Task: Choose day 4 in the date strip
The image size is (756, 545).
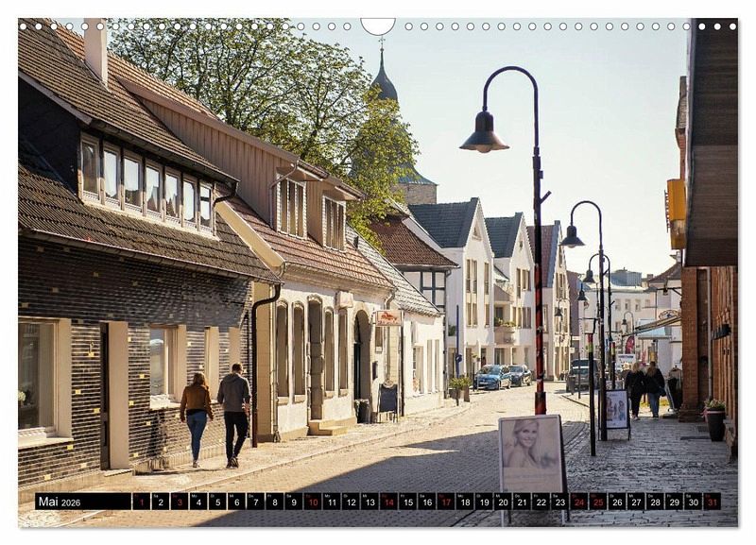Action: tap(198, 502)
